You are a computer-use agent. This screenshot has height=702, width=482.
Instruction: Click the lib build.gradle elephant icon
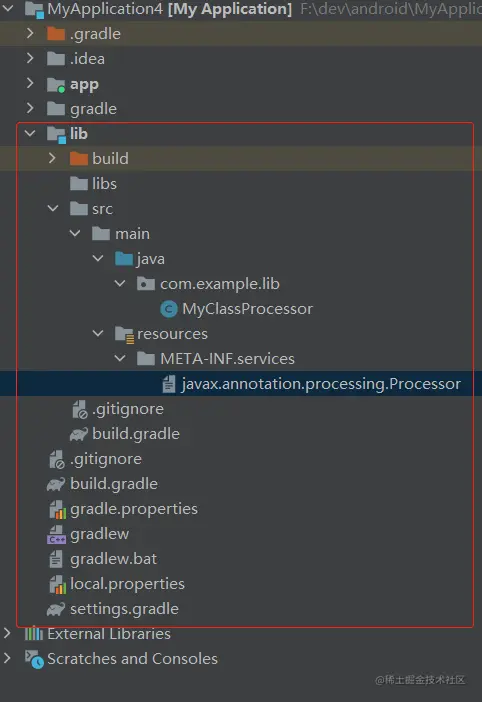[79, 434]
